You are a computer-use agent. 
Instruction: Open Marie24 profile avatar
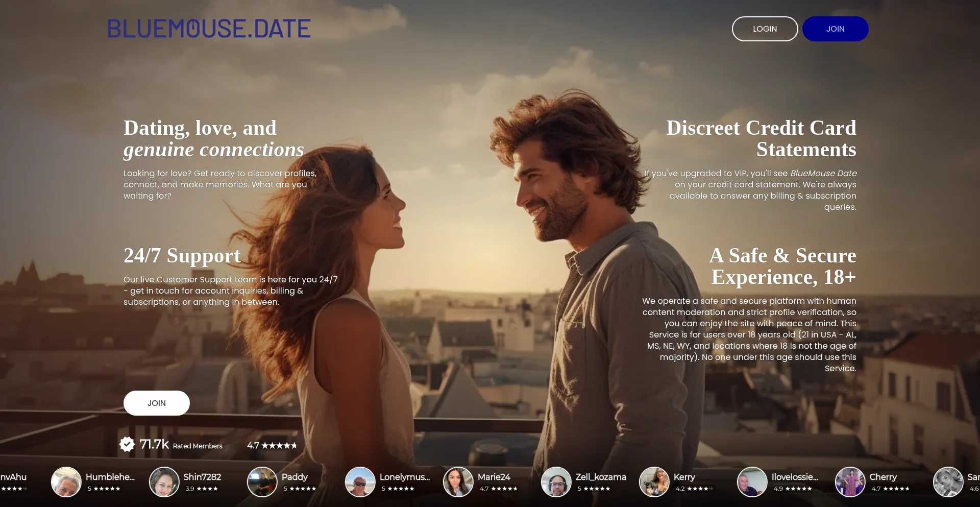(458, 482)
